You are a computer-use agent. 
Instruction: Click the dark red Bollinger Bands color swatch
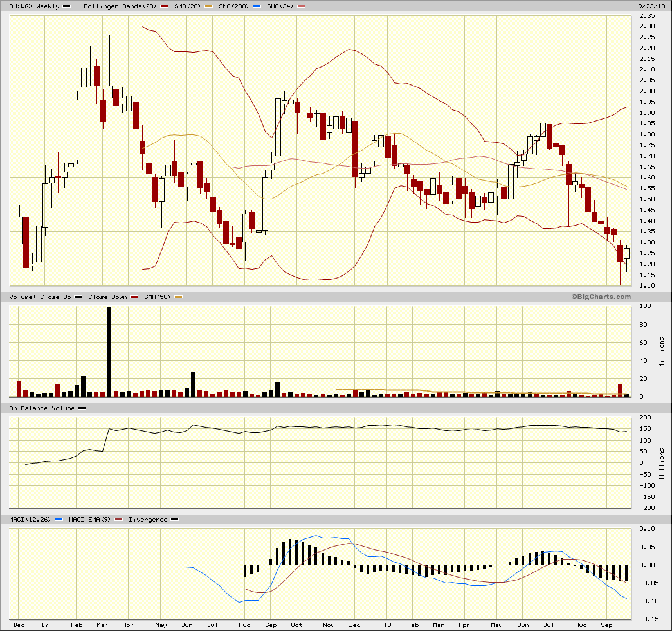click(164, 6)
